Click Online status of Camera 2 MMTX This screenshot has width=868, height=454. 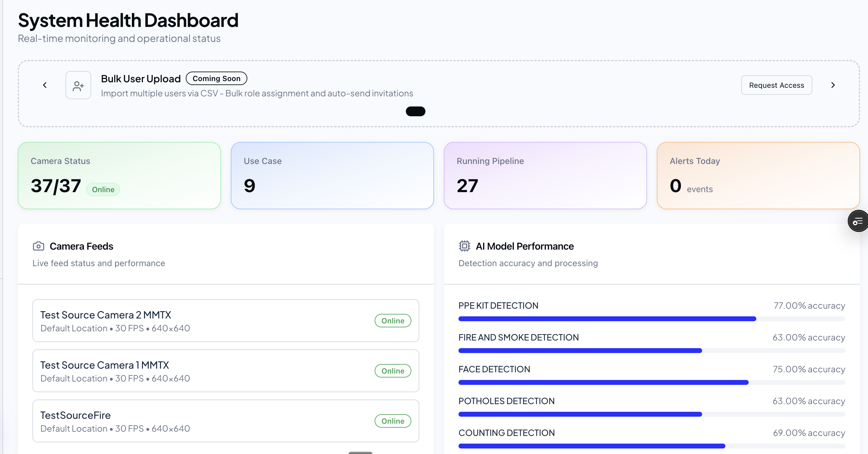pyautogui.click(x=393, y=321)
